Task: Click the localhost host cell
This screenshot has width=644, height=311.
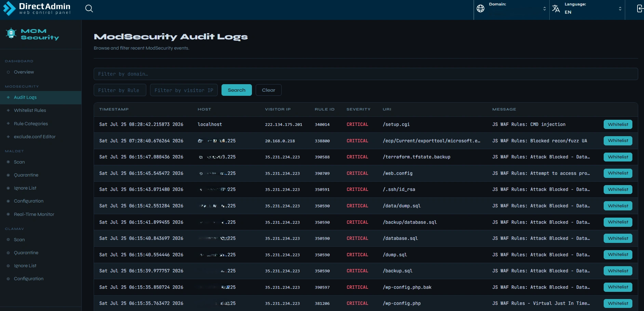Action: 210,125
